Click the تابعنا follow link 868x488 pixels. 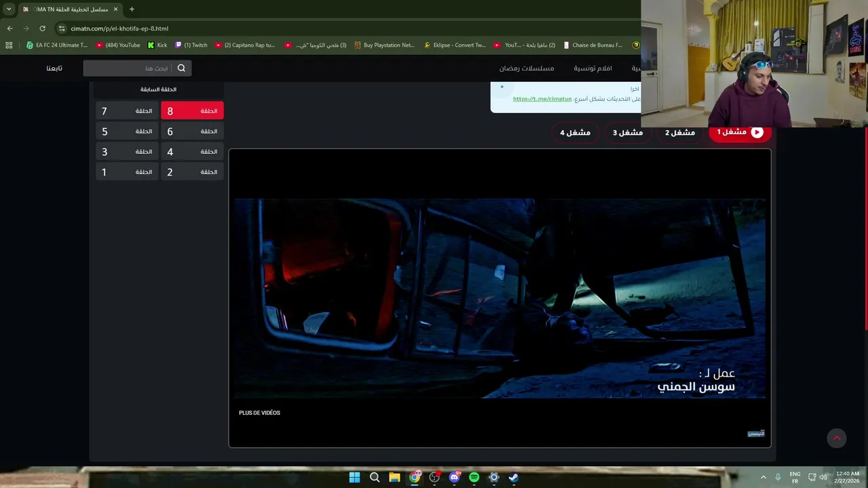click(54, 68)
